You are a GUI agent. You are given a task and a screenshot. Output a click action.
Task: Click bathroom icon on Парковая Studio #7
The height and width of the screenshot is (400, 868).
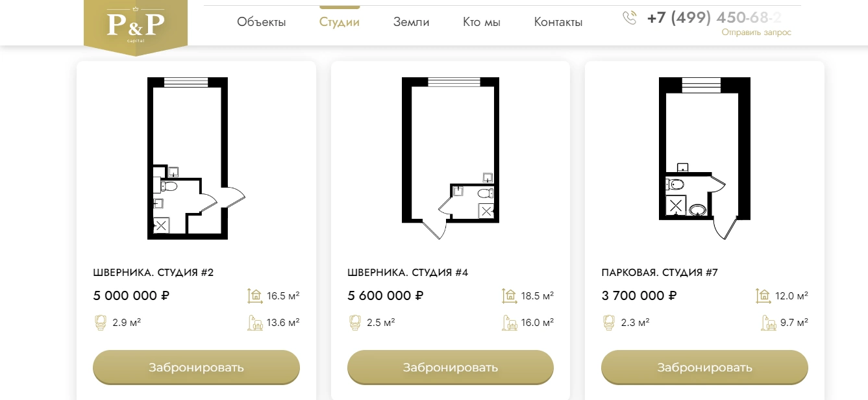point(609,322)
